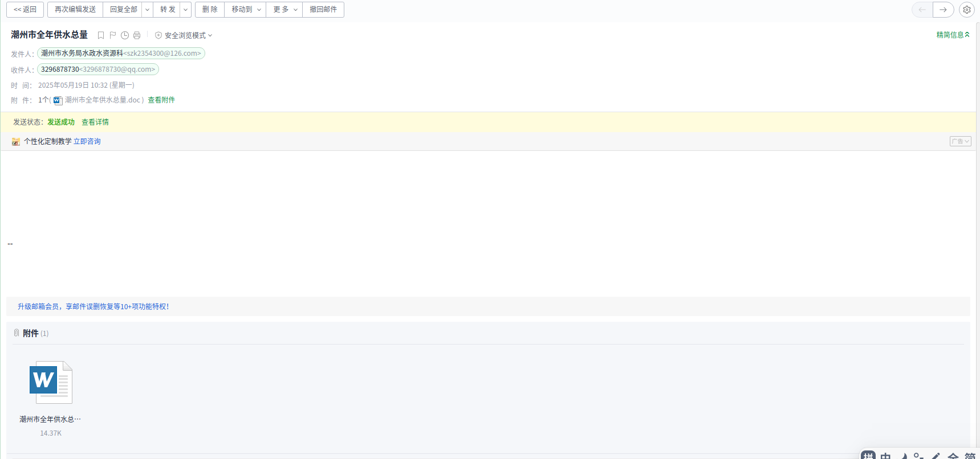Open the 安全浏览模式 mode dropdown

(x=184, y=35)
